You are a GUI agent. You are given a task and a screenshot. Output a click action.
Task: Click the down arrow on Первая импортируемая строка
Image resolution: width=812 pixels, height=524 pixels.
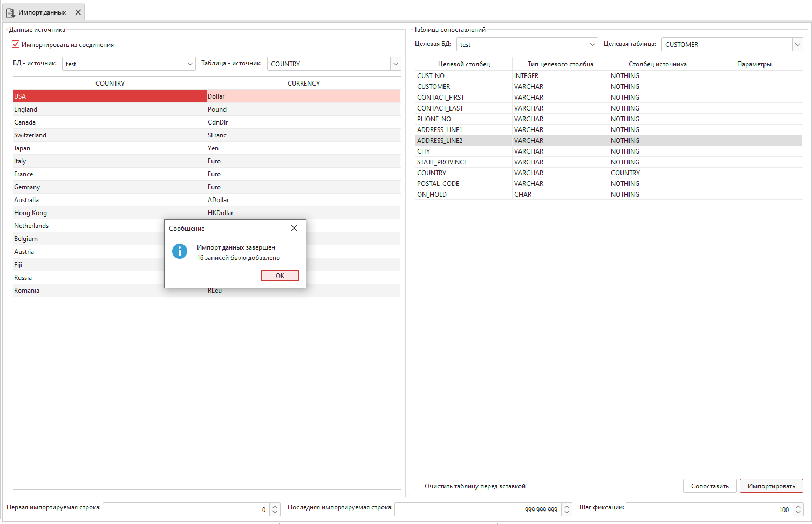[275, 512]
